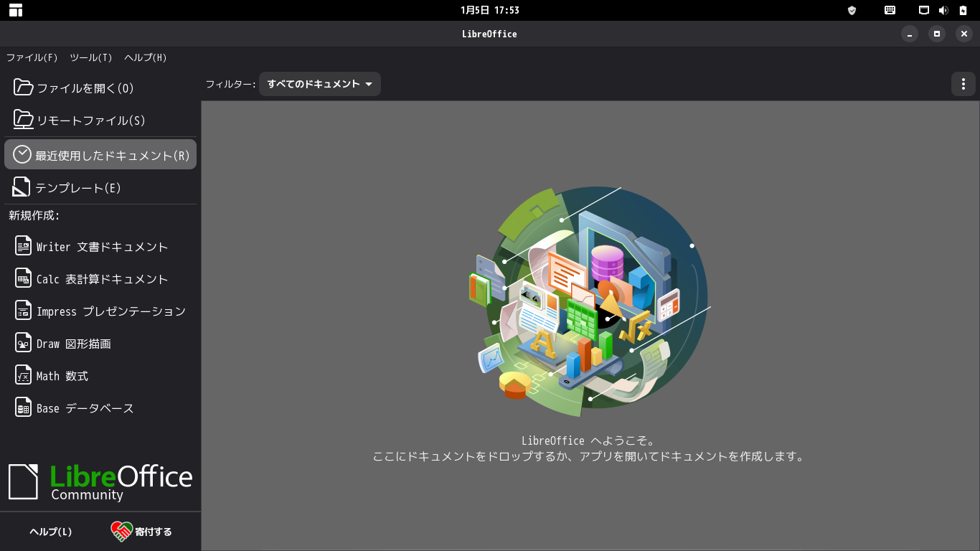This screenshot has height=551, width=980.
Task: Click the Base database icon
Action: (x=24, y=408)
